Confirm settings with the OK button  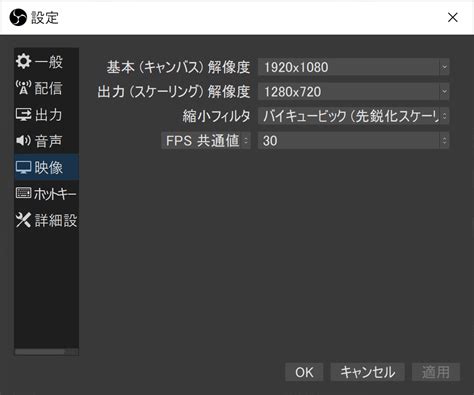[x=304, y=372]
